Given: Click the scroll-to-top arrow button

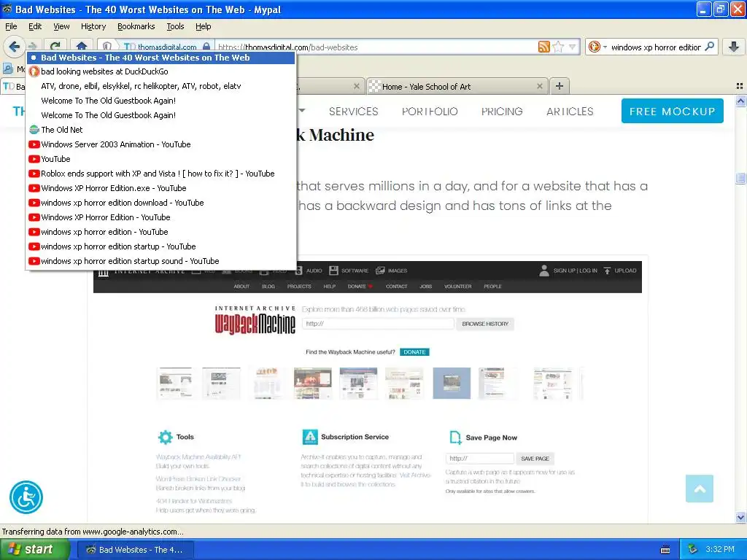Looking at the screenshot, I should [700, 489].
